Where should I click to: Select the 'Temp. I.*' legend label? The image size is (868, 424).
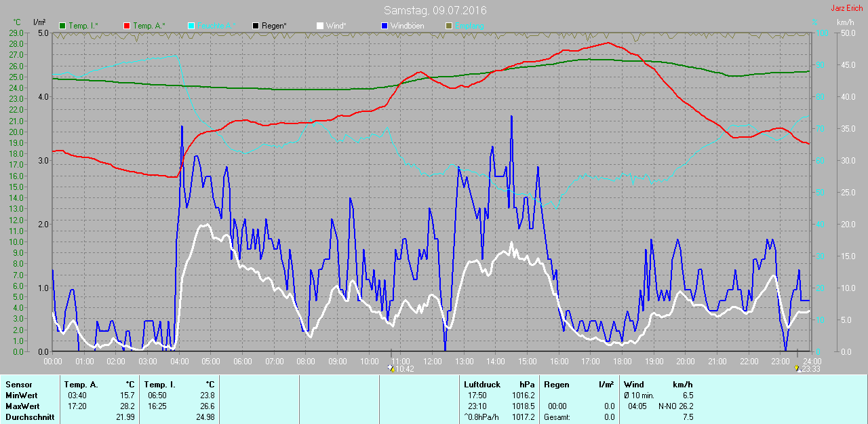point(83,26)
